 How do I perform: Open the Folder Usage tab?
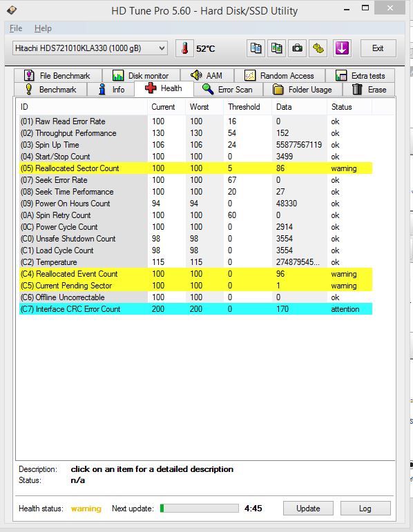point(302,90)
